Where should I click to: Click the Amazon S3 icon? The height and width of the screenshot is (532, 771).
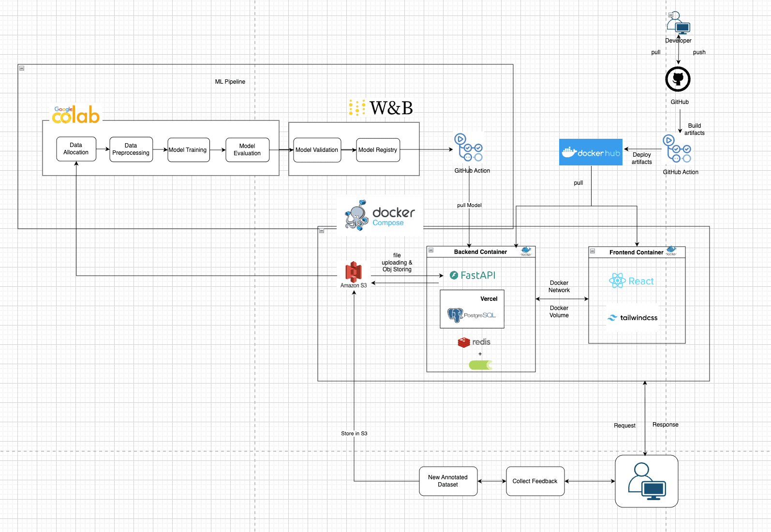point(354,272)
